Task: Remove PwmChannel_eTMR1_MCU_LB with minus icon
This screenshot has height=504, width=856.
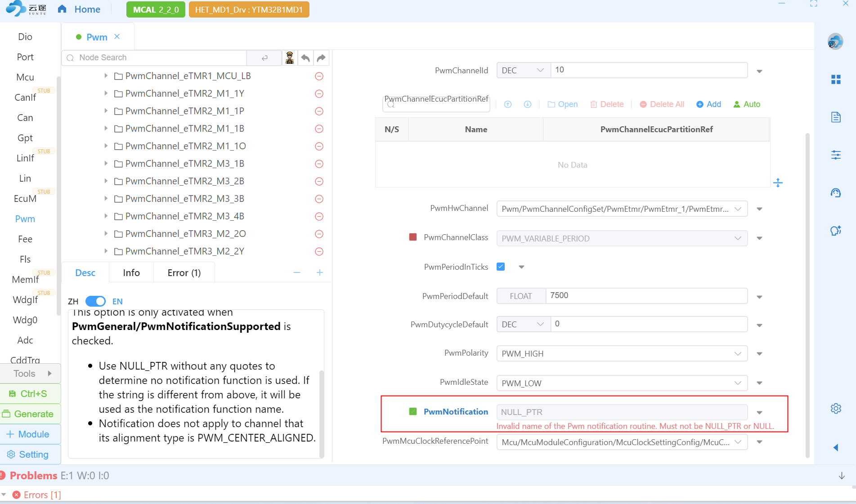Action: pos(319,76)
